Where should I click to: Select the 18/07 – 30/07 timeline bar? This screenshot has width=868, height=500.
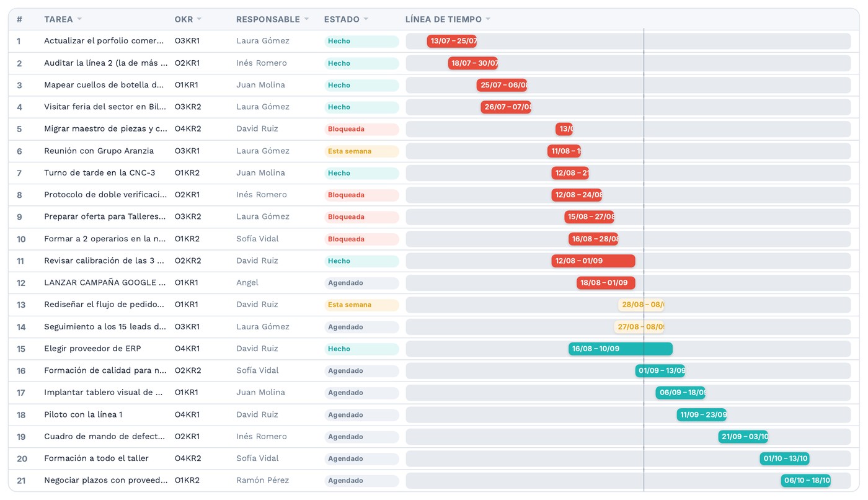(473, 63)
